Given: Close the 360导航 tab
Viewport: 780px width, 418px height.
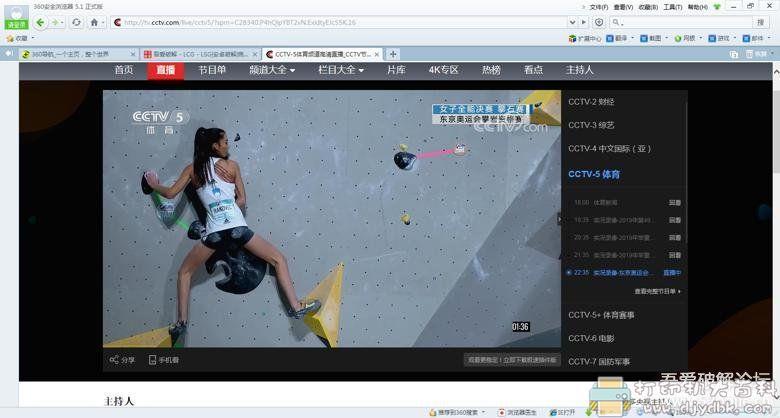Looking at the screenshot, I should pos(133,54).
